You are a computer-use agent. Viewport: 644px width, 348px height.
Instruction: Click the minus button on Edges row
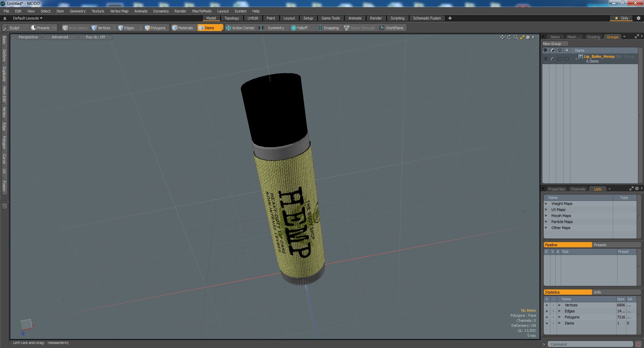pyautogui.click(x=553, y=311)
